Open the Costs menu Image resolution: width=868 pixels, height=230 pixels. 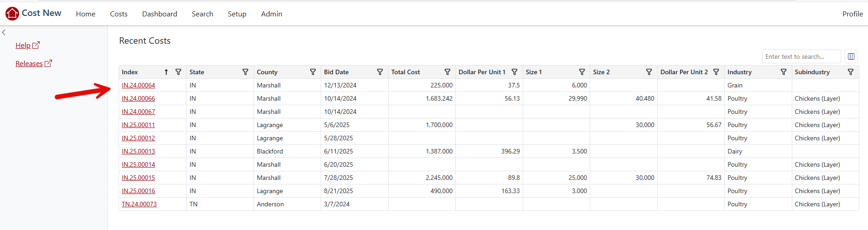point(119,14)
